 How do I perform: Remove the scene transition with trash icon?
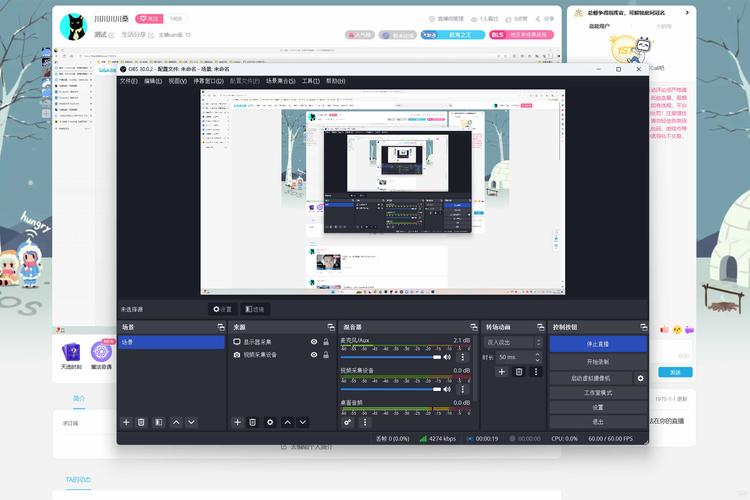(519, 372)
